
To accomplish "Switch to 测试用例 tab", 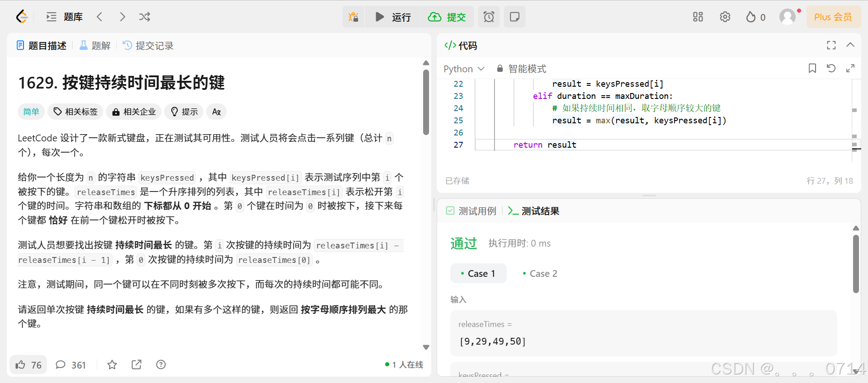I will point(471,211).
